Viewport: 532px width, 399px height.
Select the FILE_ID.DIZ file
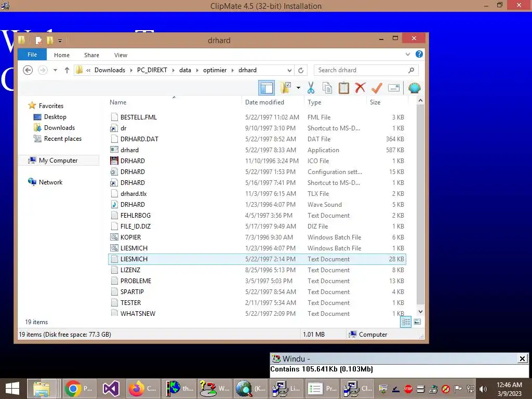click(x=136, y=227)
